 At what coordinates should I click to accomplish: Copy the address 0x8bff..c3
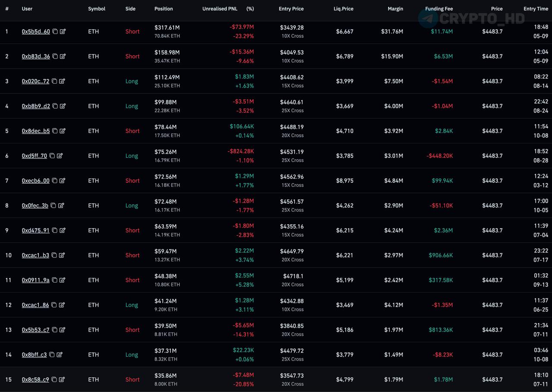pos(52,355)
